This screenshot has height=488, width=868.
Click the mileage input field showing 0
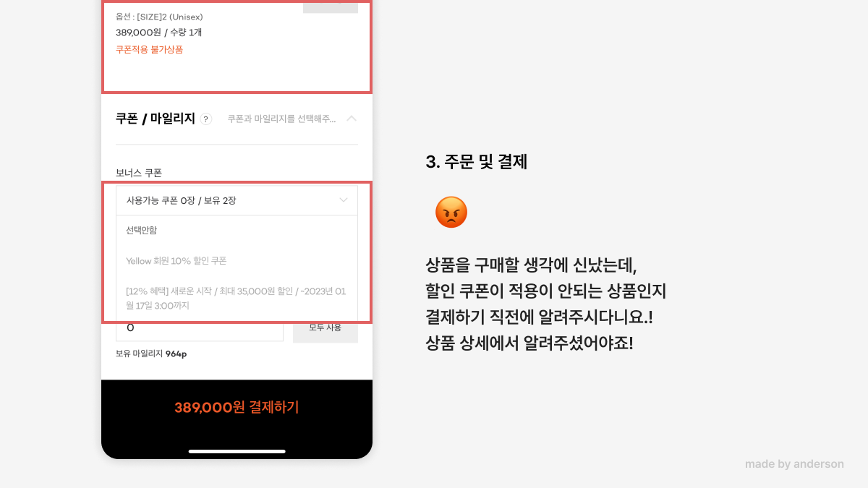point(200,329)
